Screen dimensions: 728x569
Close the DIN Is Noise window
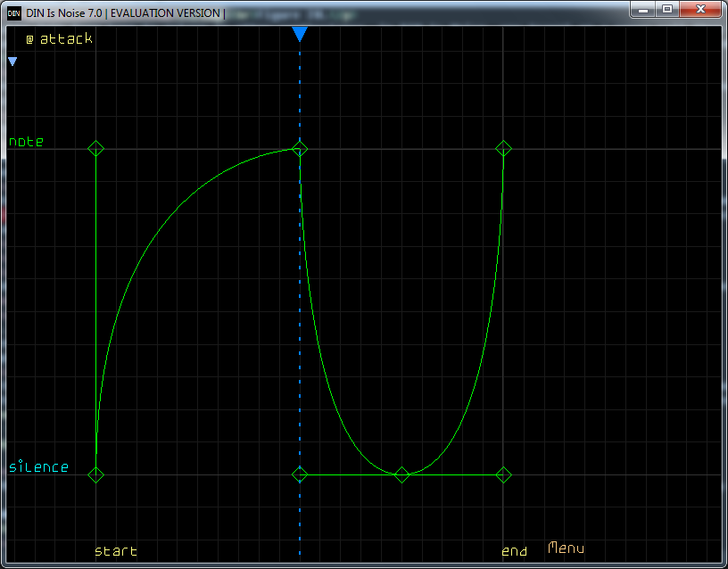coord(698,9)
